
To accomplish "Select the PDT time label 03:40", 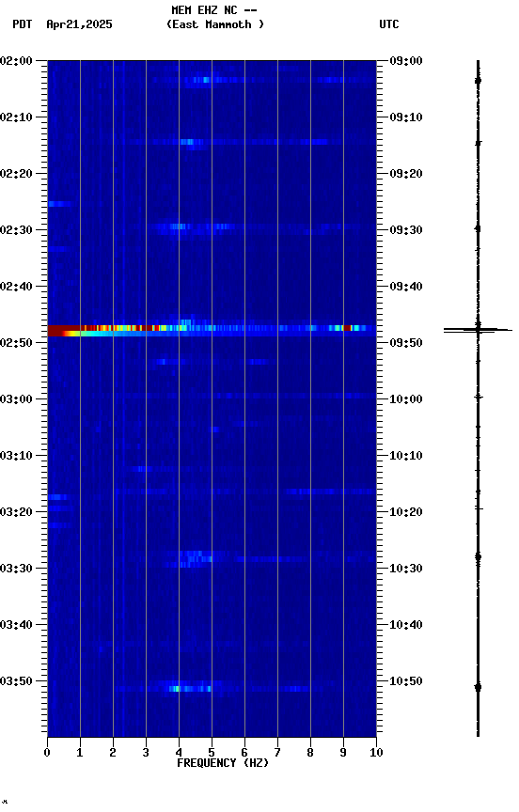I will pyautogui.click(x=16, y=625).
